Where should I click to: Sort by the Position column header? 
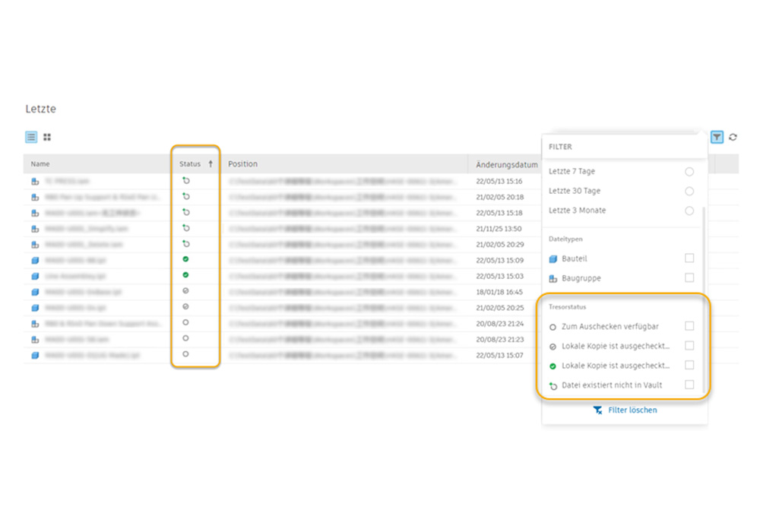[x=243, y=164]
